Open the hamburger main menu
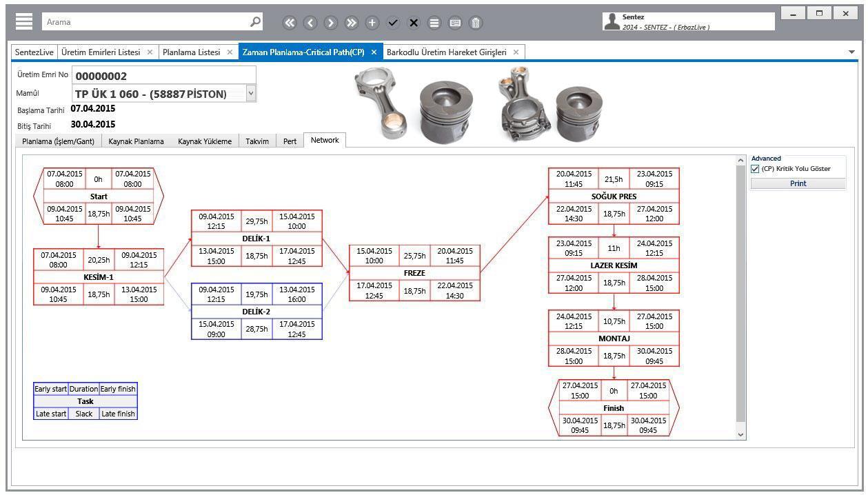Screen dimensions: 868x495 (x=24, y=21)
